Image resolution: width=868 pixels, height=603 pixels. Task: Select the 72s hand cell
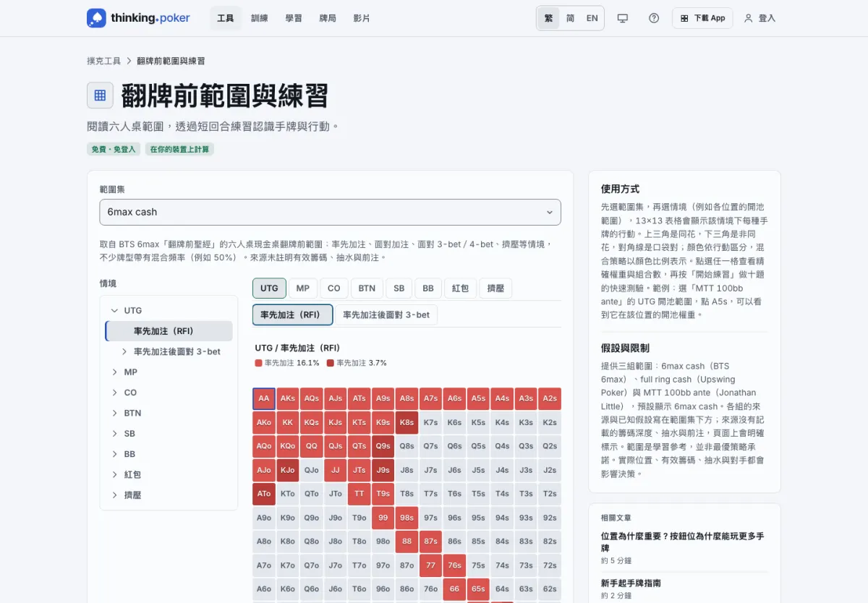550,565
